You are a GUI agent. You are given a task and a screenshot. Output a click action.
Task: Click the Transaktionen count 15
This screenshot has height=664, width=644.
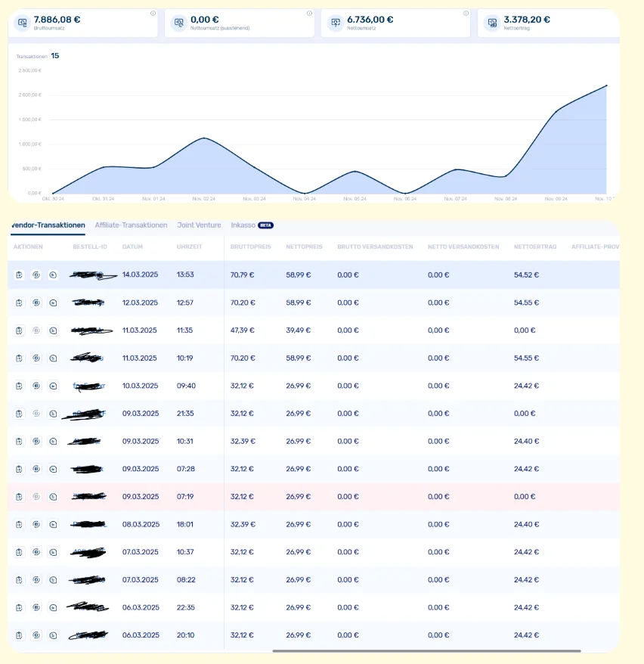pos(55,56)
